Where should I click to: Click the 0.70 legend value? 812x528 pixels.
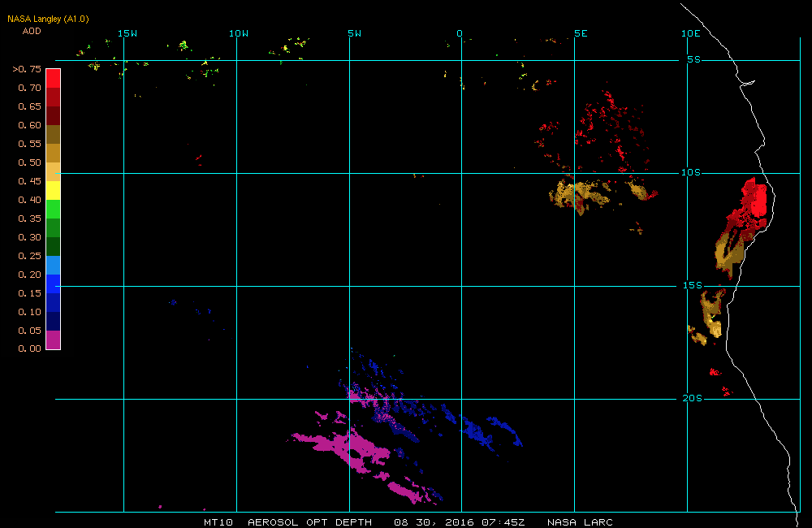[29, 88]
